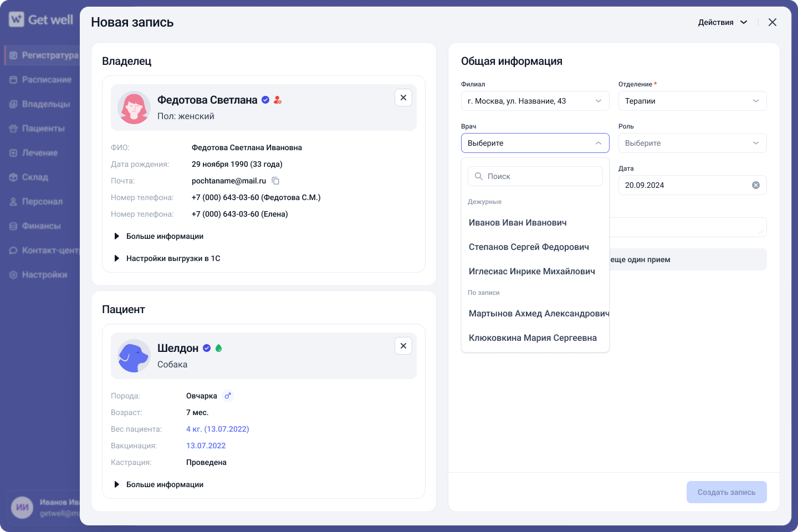This screenshot has width=798, height=532.
Task: Expand patient's Больше информации section
Action: tap(159, 484)
